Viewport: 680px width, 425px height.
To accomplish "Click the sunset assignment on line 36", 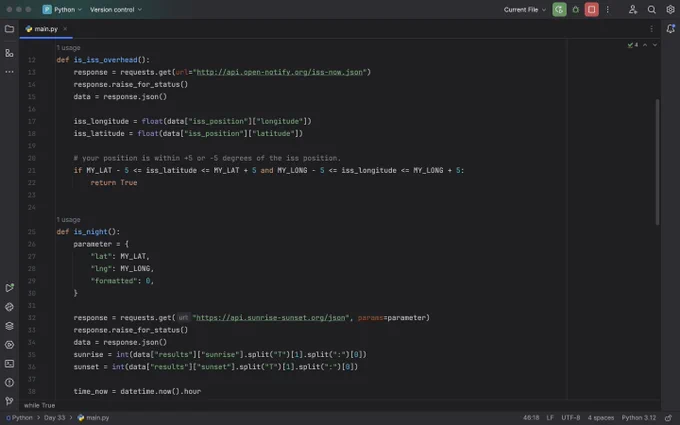I will (x=216, y=367).
